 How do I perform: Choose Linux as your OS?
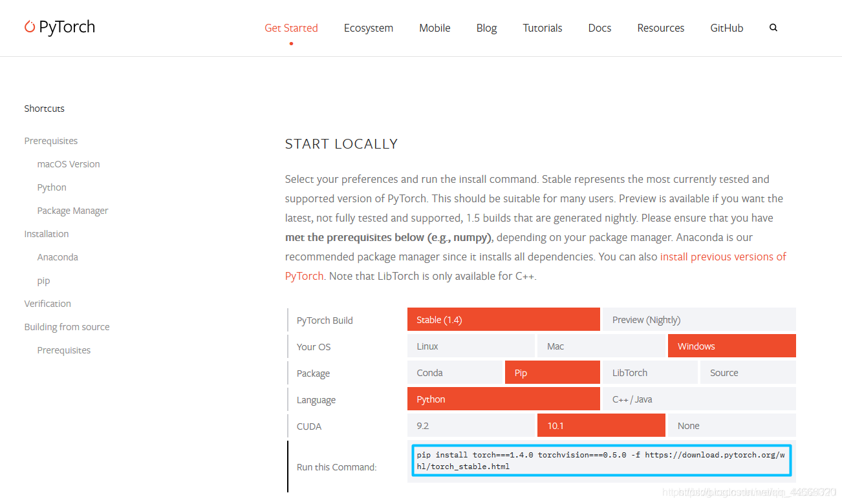coord(471,346)
